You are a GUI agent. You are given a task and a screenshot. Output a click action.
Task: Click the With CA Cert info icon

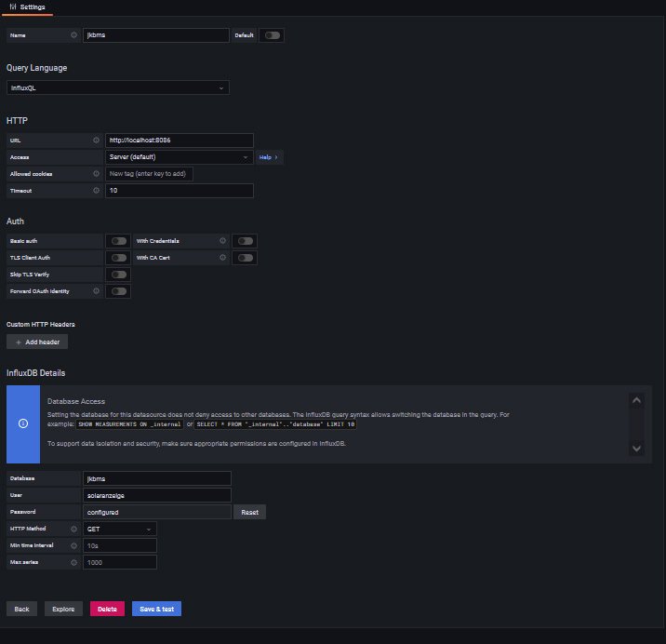[x=222, y=258]
